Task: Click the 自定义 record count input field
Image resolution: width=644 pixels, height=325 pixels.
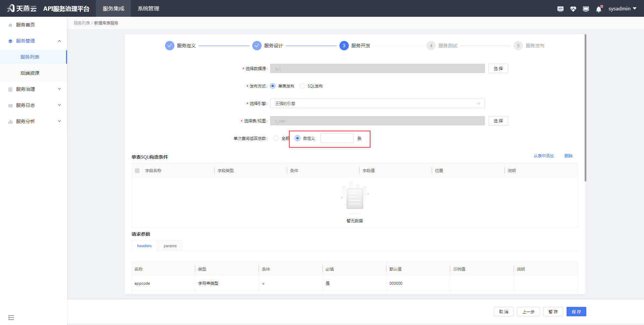Action: tap(337, 138)
